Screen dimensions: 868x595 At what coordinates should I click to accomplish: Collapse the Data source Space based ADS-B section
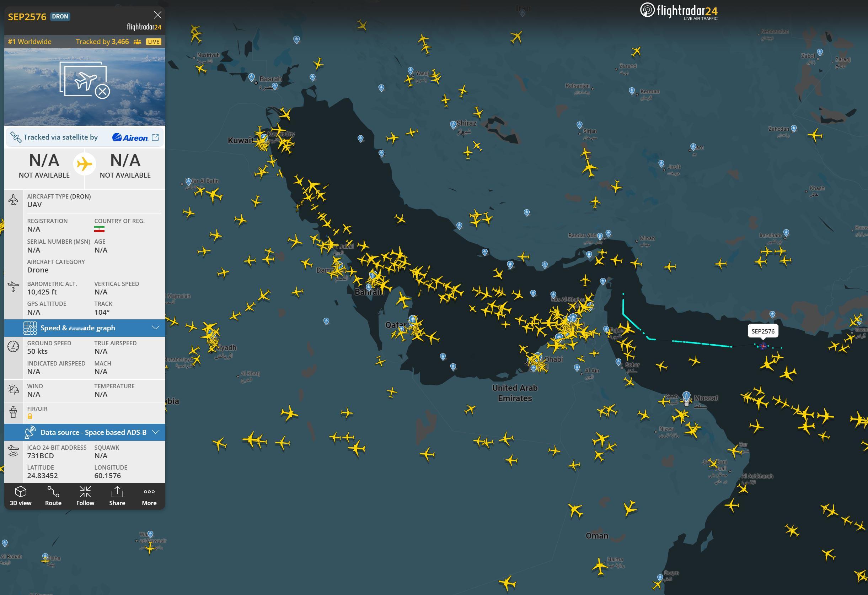click(x=93, y=432)
